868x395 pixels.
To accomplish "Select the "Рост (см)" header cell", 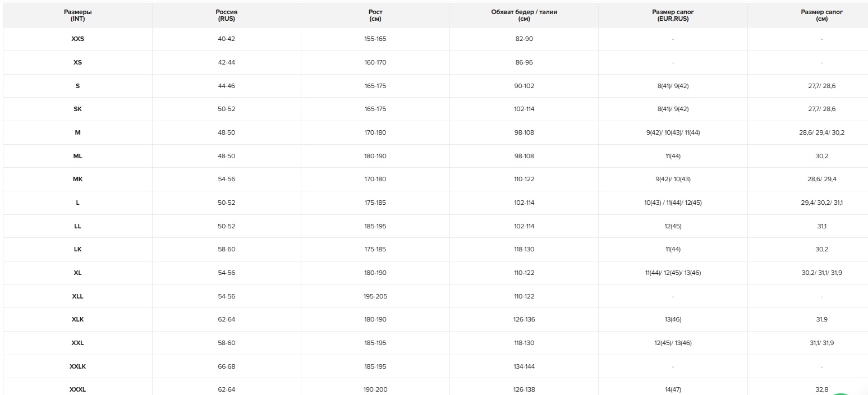I will tap(375, 15).
